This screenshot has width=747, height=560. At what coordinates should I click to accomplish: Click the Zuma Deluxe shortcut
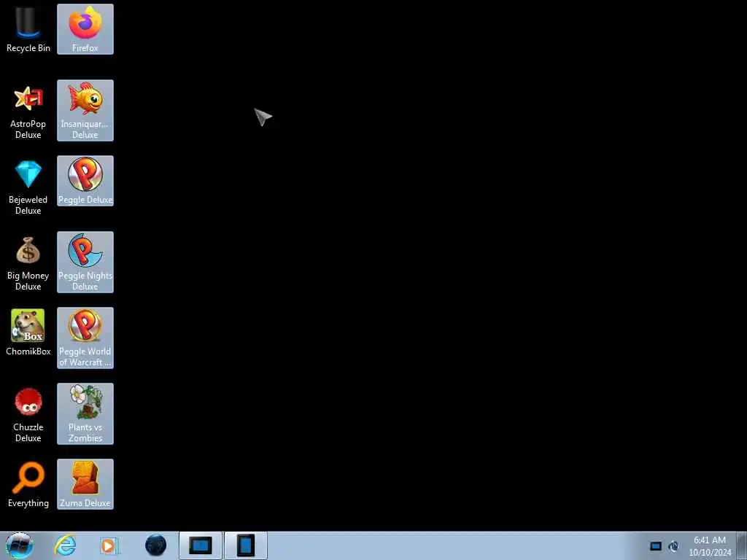[85, 484]
